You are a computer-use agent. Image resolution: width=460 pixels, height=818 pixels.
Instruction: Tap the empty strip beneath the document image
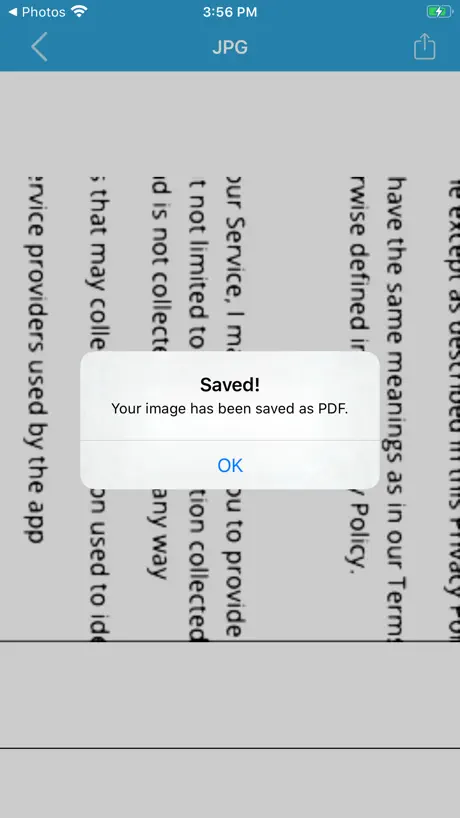click(x=230, y=694)
